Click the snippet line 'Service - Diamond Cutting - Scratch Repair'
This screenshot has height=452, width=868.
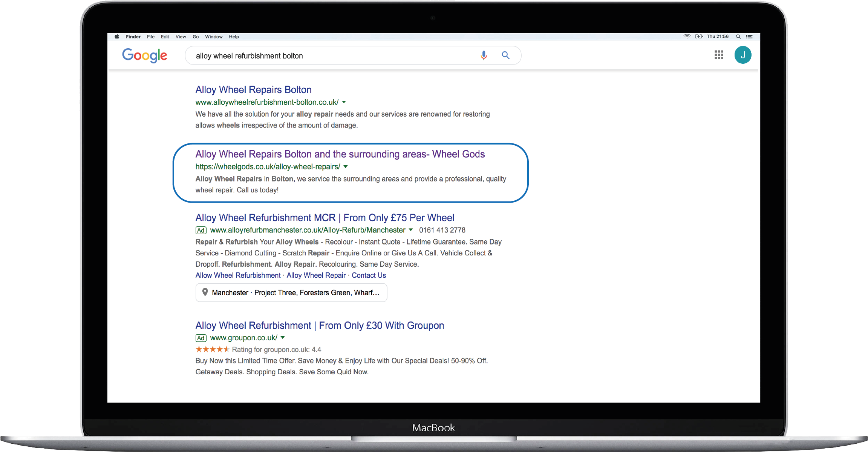[344, 253]
